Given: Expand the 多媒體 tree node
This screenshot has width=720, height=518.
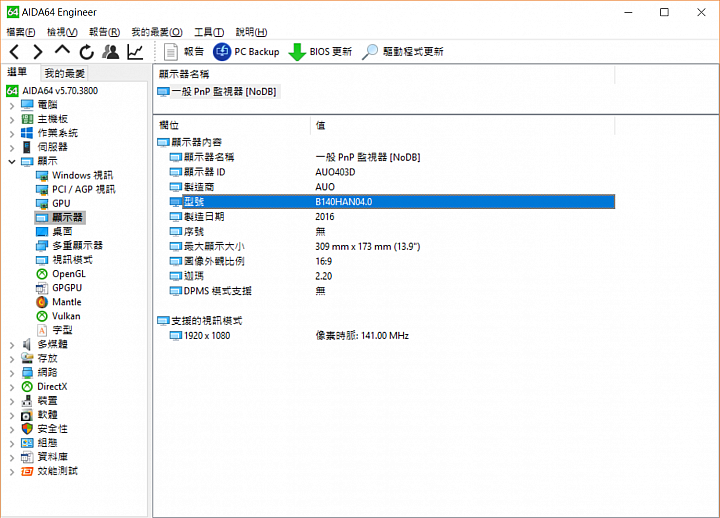Looking at the screenshot, I should 12,345.
